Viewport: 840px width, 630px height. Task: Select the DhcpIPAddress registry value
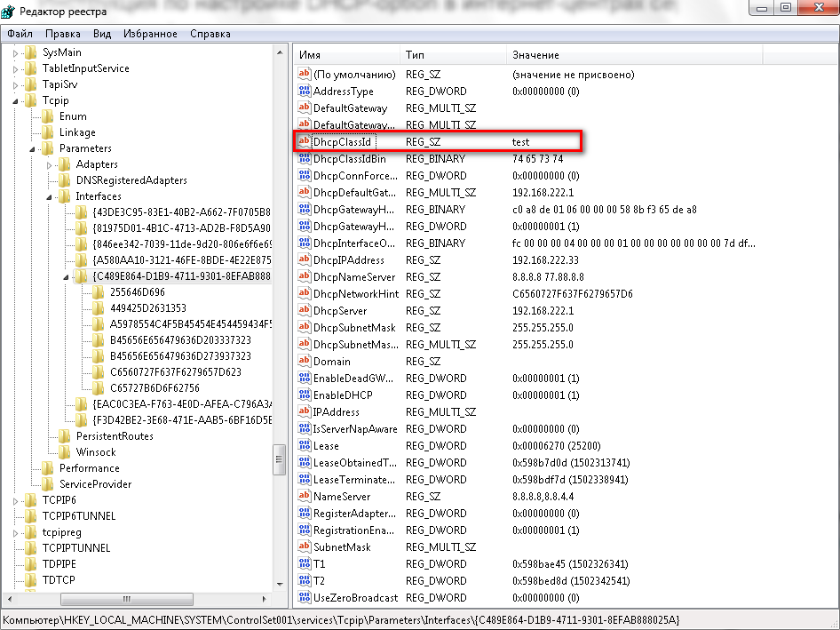click(x=348, y=260)
